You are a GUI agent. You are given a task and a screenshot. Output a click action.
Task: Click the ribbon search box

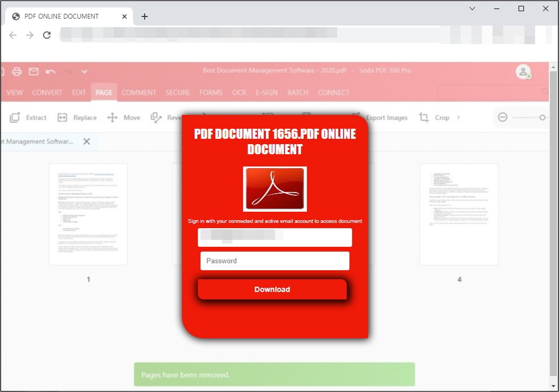494,92
